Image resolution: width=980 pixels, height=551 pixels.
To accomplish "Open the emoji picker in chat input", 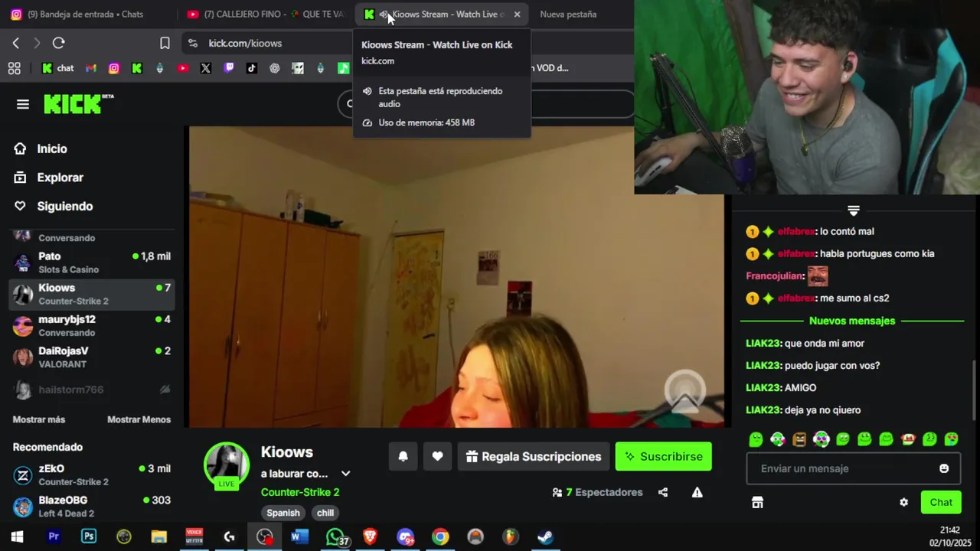I will (x=944, y=468).
